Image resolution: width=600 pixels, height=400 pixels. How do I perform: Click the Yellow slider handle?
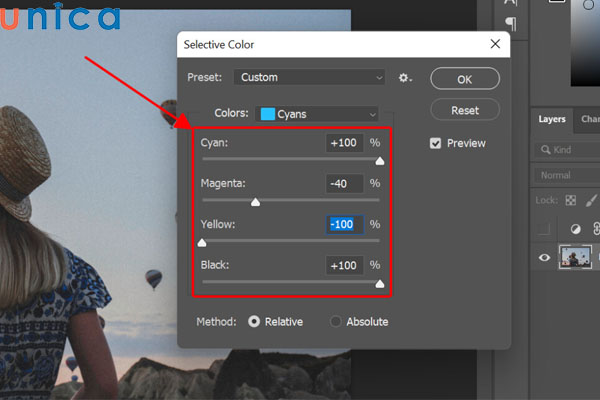pos(202,242)
